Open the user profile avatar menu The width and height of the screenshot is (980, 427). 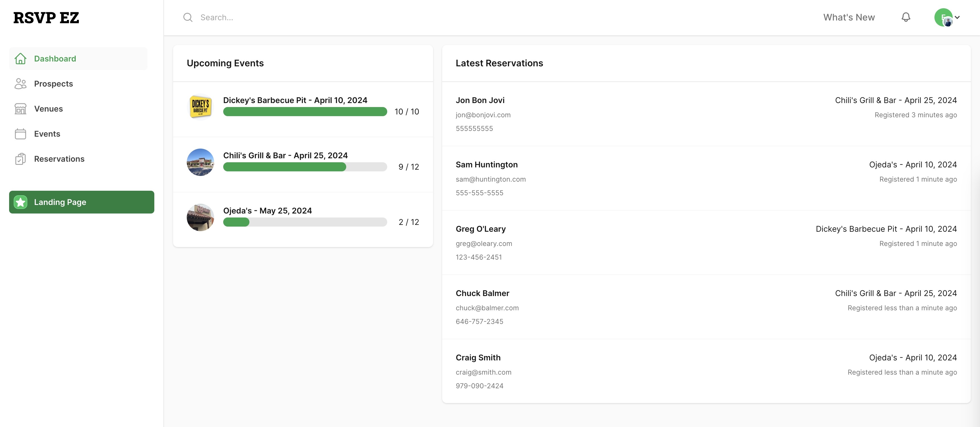pos(943,17)
